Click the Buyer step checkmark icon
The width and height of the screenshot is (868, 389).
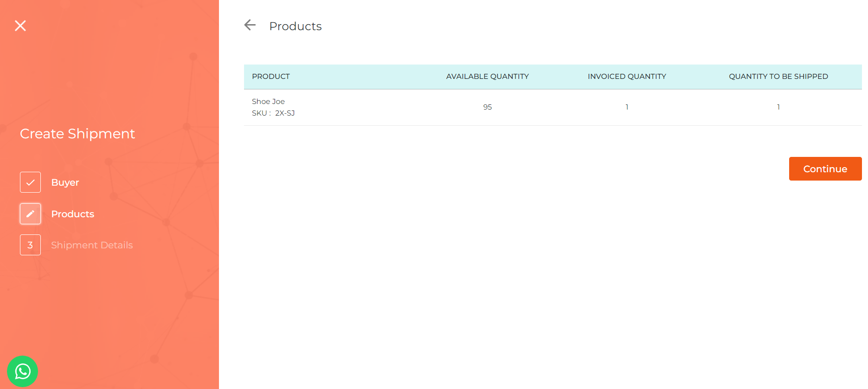click(x=30, y=182)
